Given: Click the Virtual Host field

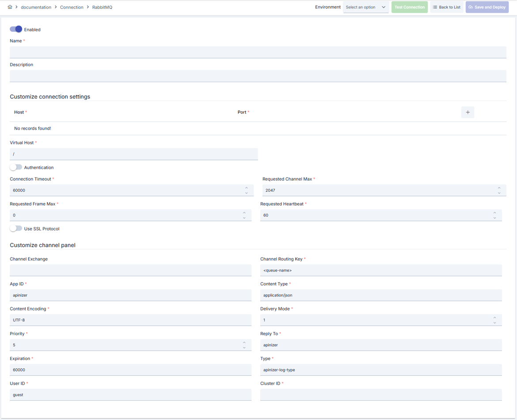Looking at the screenshot, I should [134, 154].
